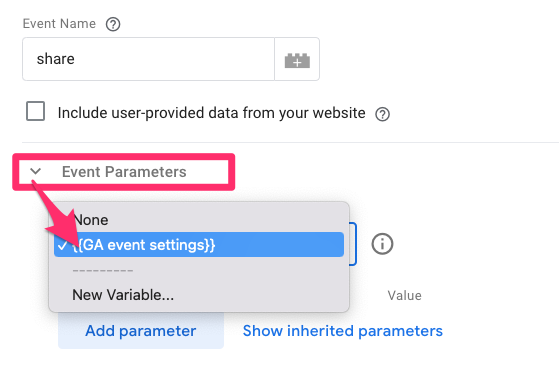Open help icon beside user-provided data
This screenshot has width=559, height=365.
[383, 114]
